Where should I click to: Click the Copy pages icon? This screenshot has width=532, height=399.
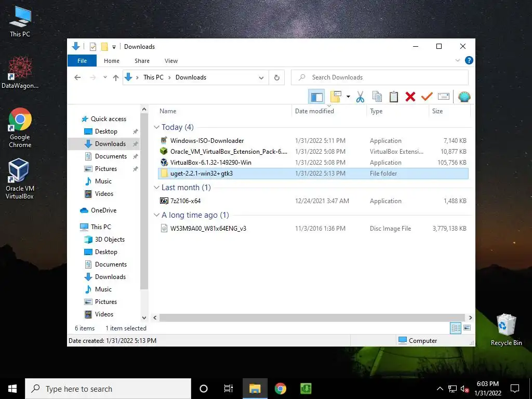point(377,97)
